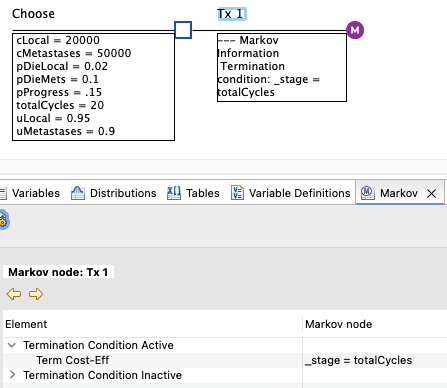This screenshot has width=447, height=388.
Task: Click the Variable Definitions tab icon
Action: click(x=237, y=193)
